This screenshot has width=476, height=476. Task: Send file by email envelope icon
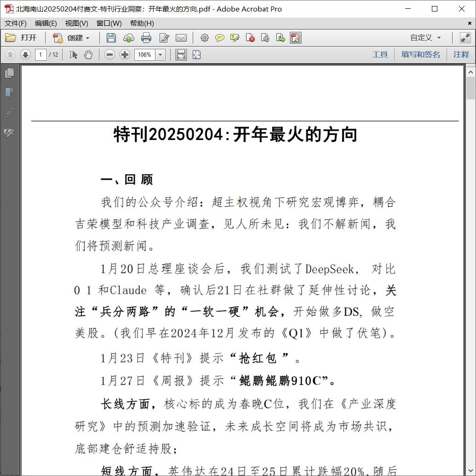pos(181,38)
